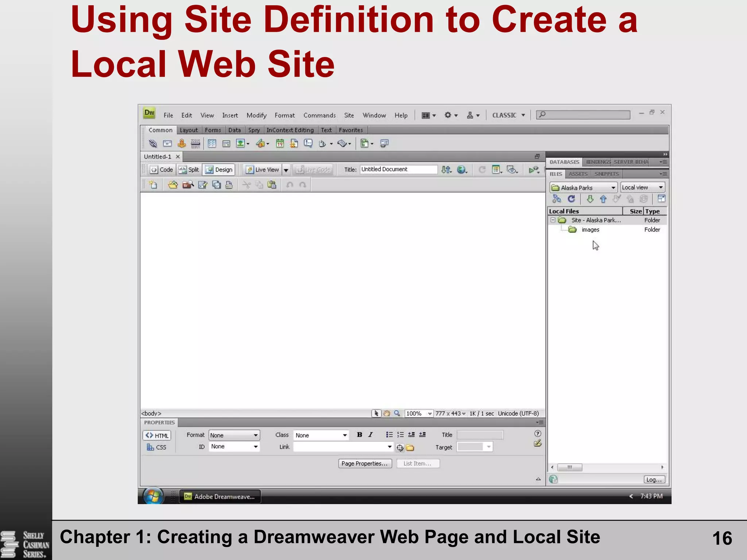Click the Open file icon
The height and width of the screenshot is (560, 747).
[x=173, y=185]
